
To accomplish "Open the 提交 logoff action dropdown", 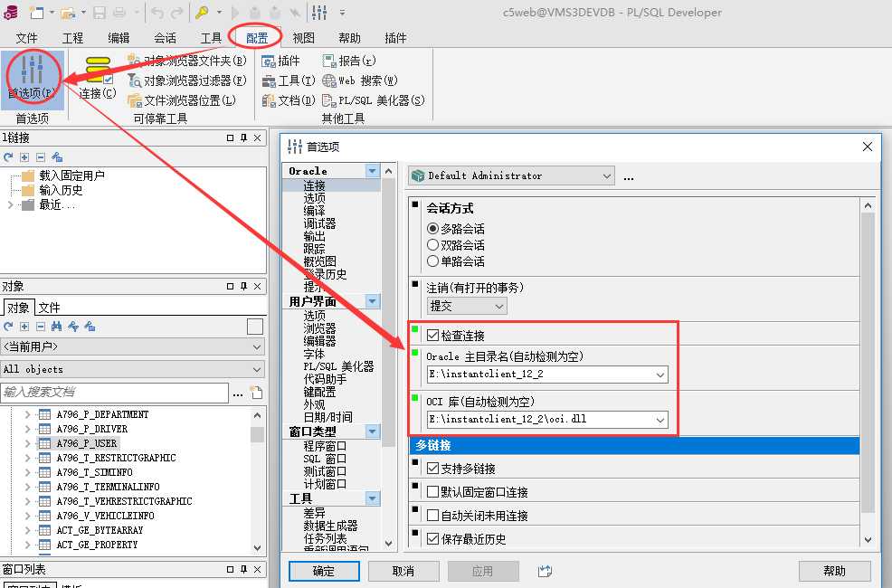I will [x=467, y=306].
